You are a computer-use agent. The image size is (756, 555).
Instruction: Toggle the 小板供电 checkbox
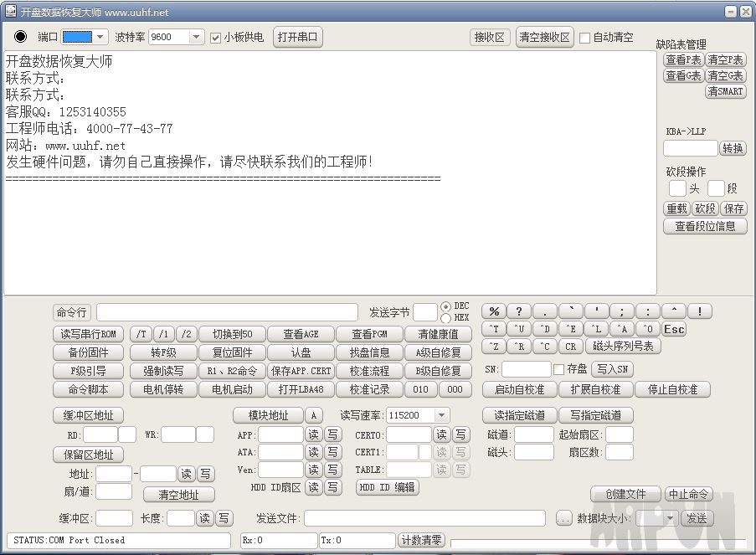(x=216, y=38)
